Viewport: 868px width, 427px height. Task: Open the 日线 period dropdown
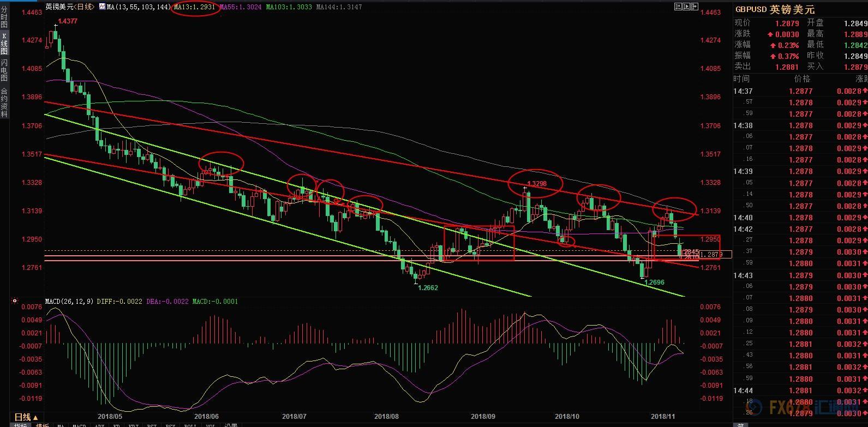point(26,417)
